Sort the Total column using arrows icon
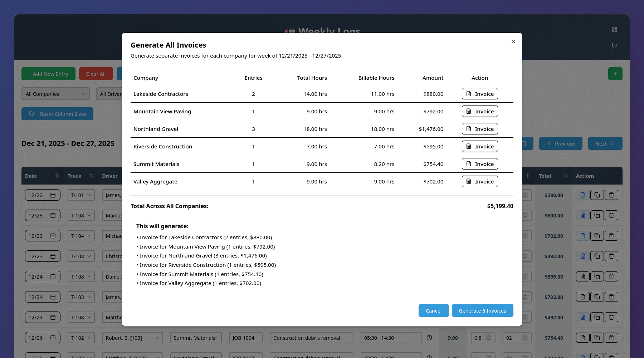This screenshot has height=358, width=644. point(566,176)
